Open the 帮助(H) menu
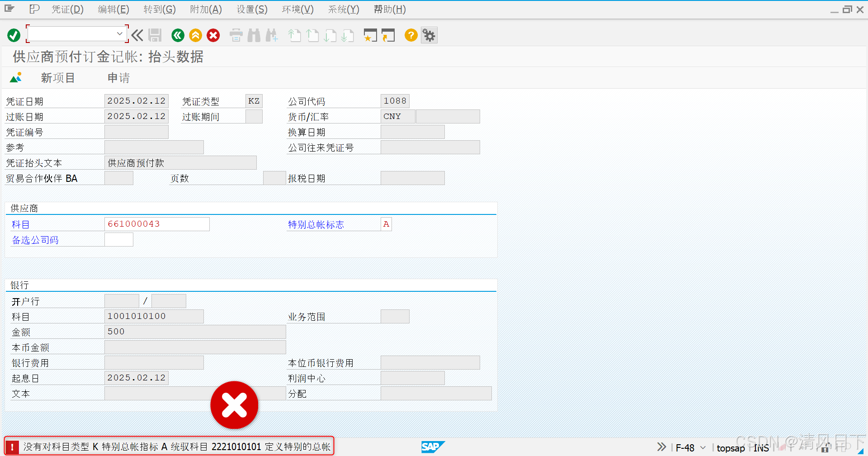This screenshot has height=456, width=868. click(x=390, y=9)
